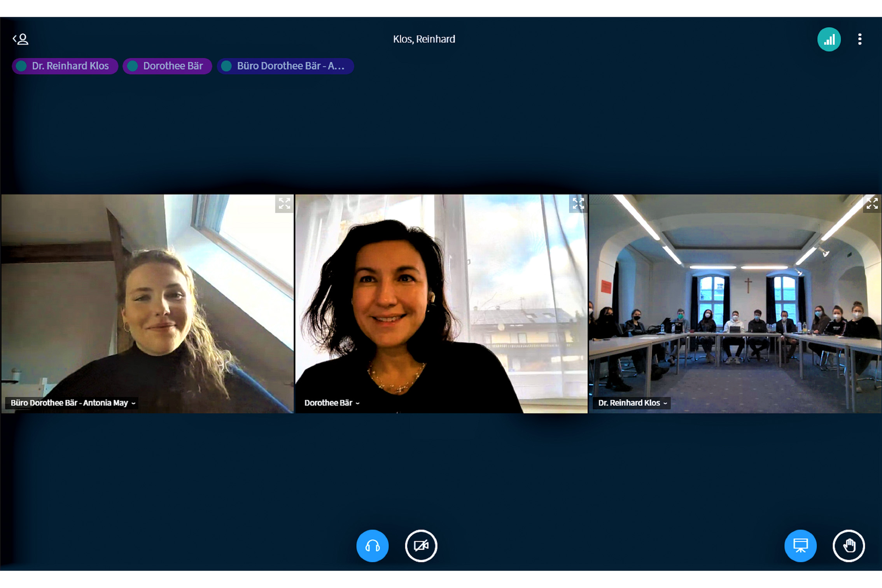The width and height of the screenshot is (882, 588).
Task: Open the connection quality signal indicator
Action: [829, 39]
